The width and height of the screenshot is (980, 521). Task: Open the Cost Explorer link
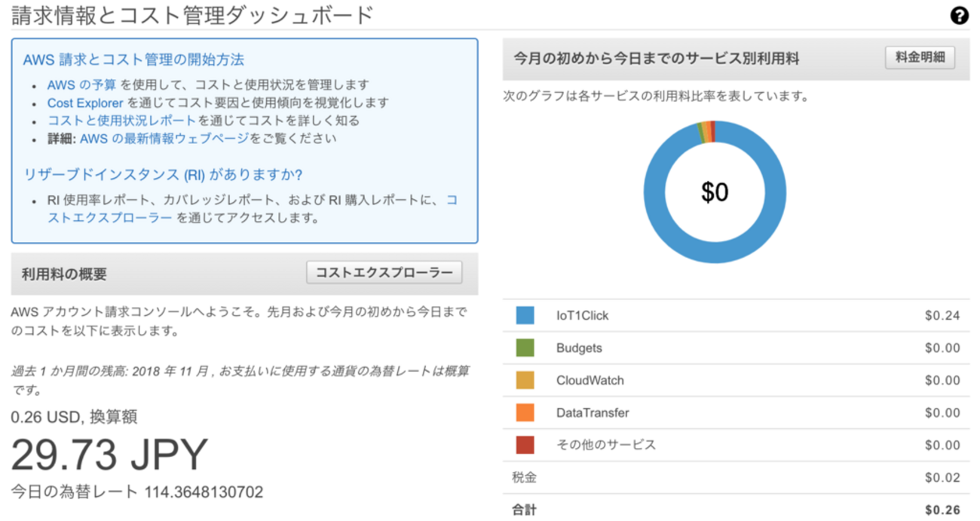pos(85,103)
